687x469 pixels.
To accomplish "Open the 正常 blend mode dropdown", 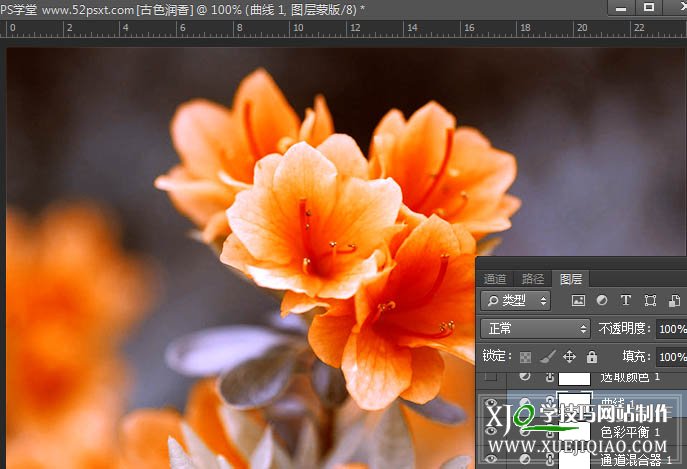I will click(535, 328).
